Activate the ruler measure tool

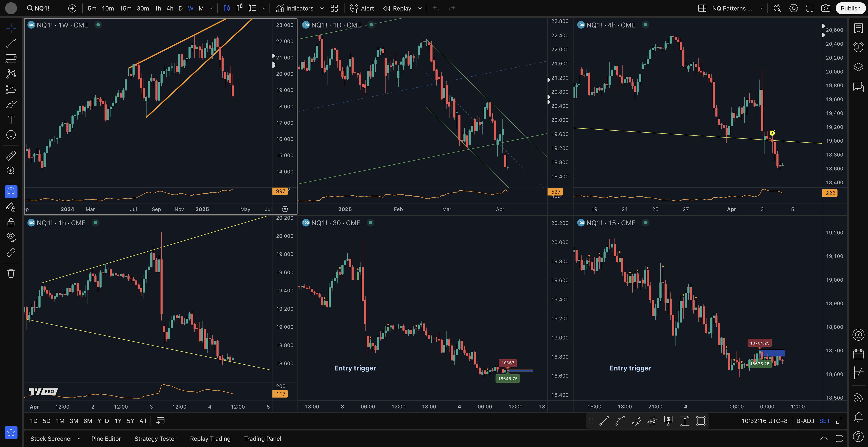click(x=11, y=155)
